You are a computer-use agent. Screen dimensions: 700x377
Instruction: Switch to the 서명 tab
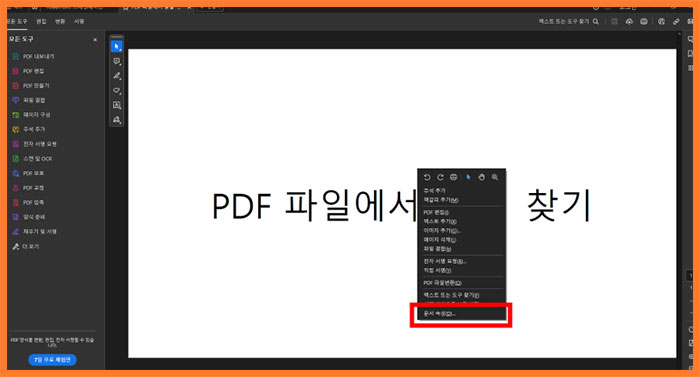[x=79, y=21]
